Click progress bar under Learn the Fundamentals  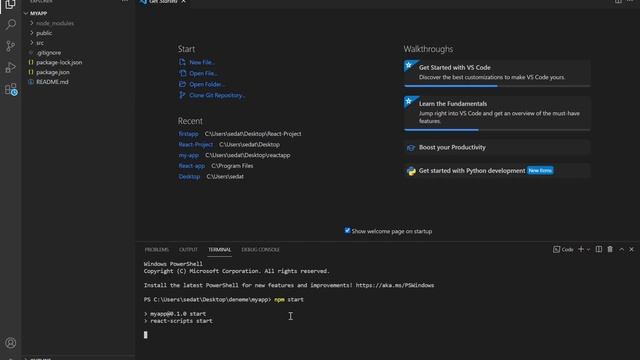point(497,130)
